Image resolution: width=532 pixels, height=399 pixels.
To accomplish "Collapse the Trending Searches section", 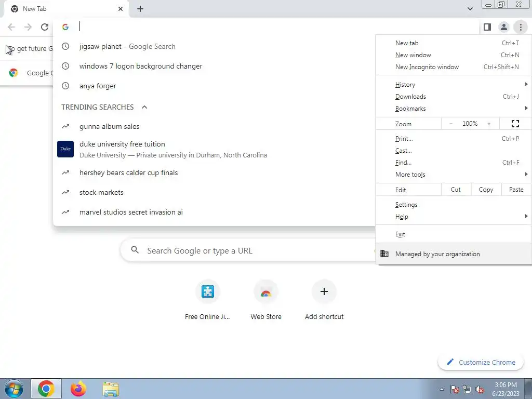I will pyautogui.click(x=144, y=107).
